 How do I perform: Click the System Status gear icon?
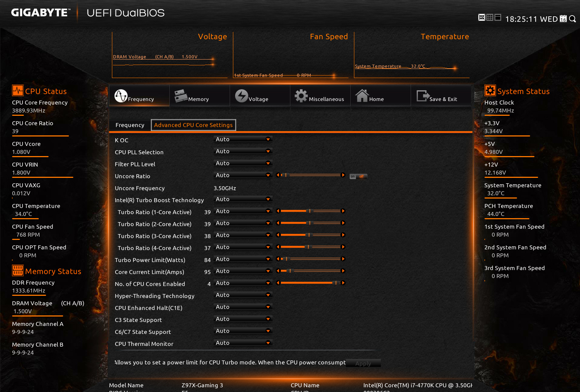(490, 90)
